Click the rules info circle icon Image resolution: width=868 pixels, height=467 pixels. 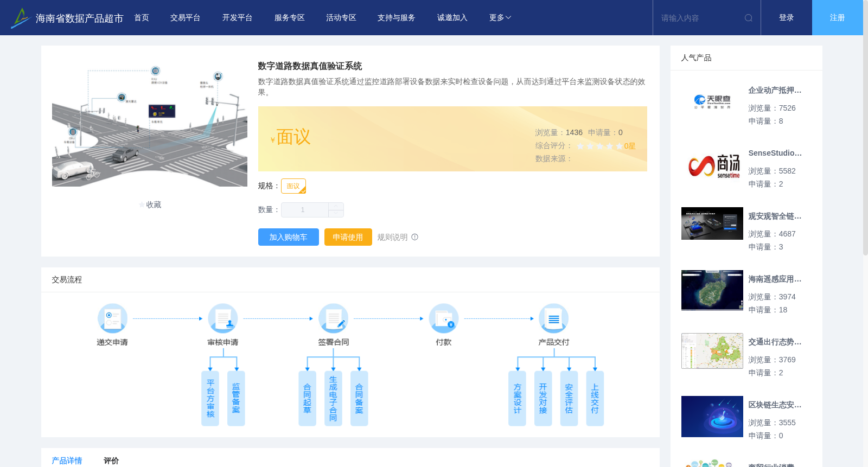(415, 237)
